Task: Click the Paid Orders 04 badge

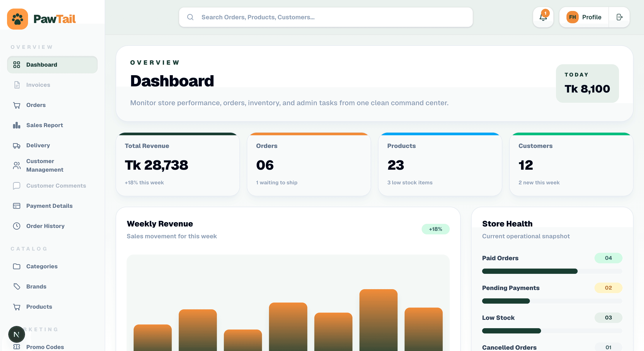Action: (x=608, y=258)
